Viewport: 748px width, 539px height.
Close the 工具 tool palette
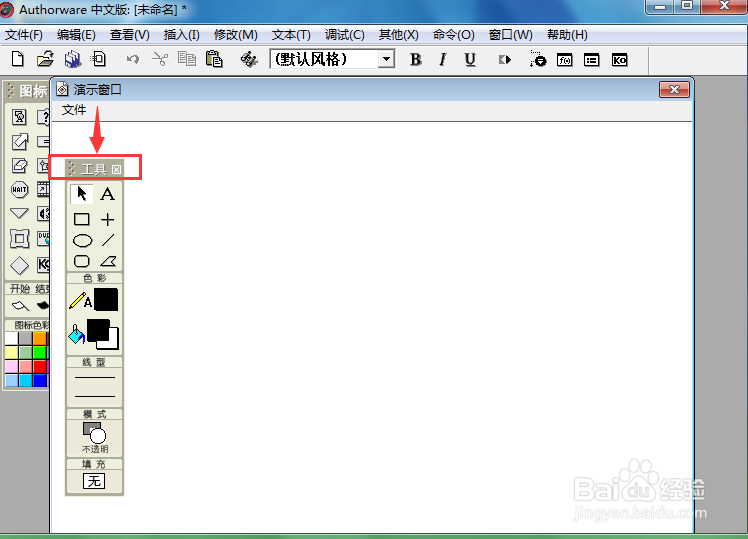(x=116, y=169)
